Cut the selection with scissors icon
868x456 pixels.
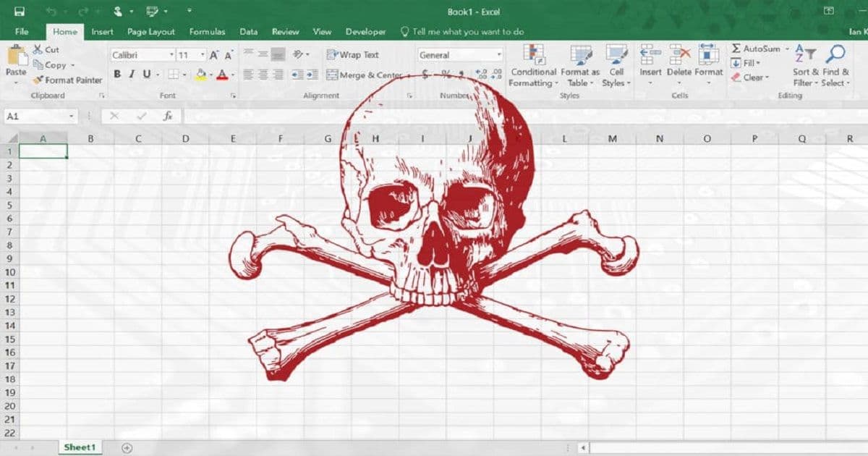coord(39,50)
